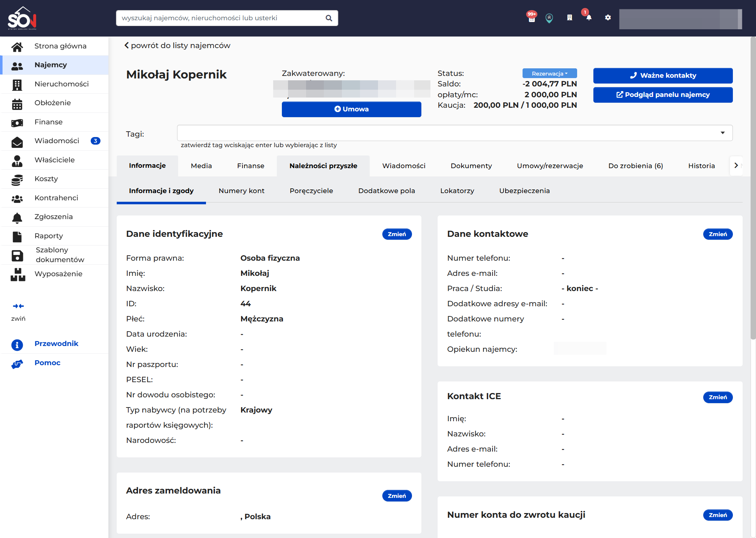Screen dimensions: 756x538
Task: Click the Umowa add button
Action: [x=351, y=109]
